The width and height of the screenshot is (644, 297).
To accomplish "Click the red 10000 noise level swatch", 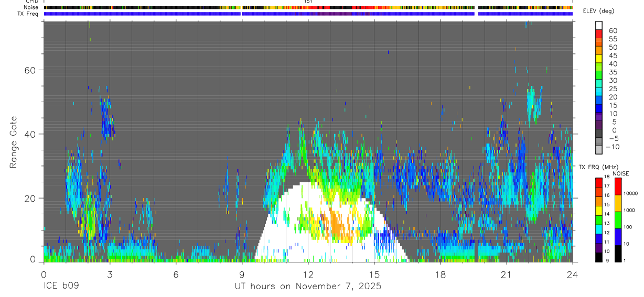I will [618, 186].
